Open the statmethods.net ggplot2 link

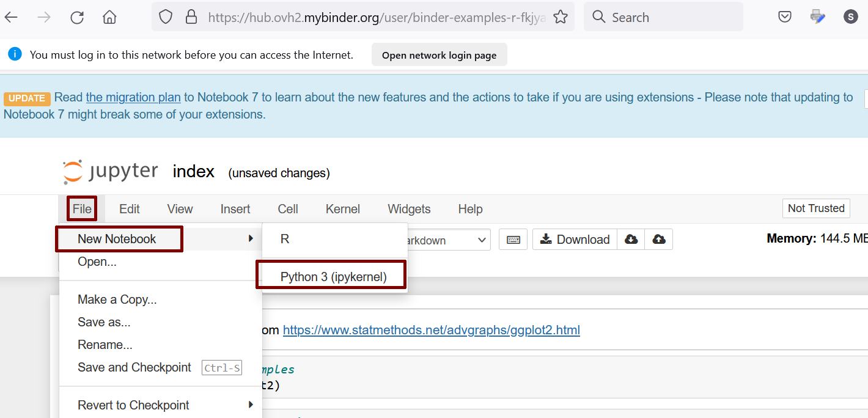432,330
